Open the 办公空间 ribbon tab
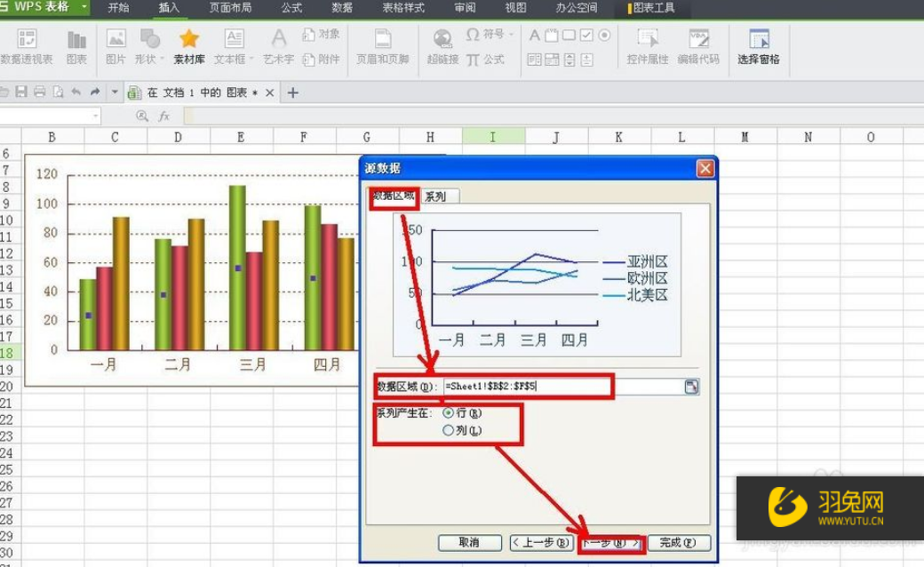Image resolution: width=924 pixels, height=567 pixels. coord(577,8)
